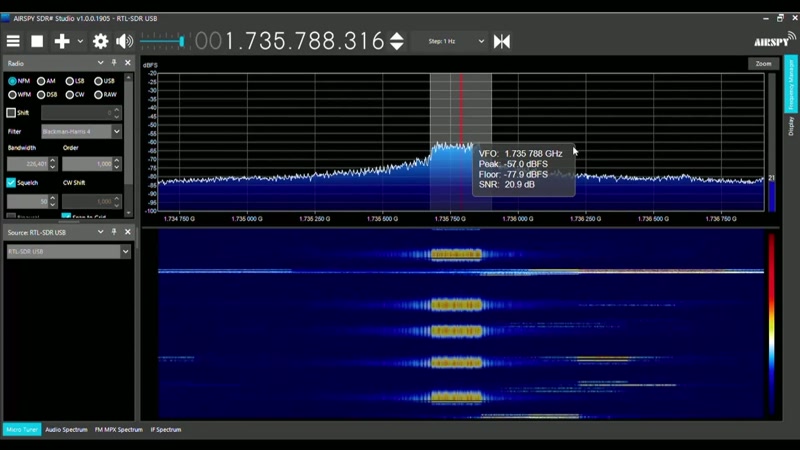The image size is (800, 450).
Task: Click the AIRSPY logo
Action: click(774, 40)
